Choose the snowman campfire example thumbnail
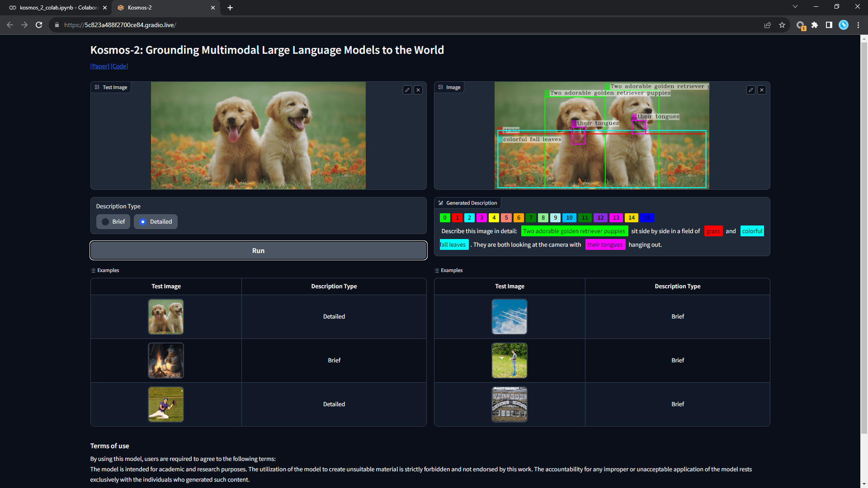The width and height of the screenshot is (868, 488). click(166, 361)
